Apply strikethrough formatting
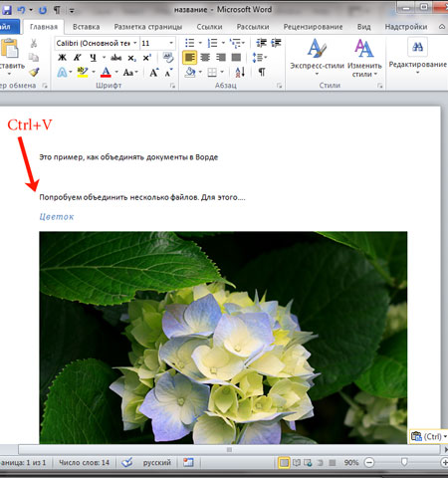 point(115,58)
